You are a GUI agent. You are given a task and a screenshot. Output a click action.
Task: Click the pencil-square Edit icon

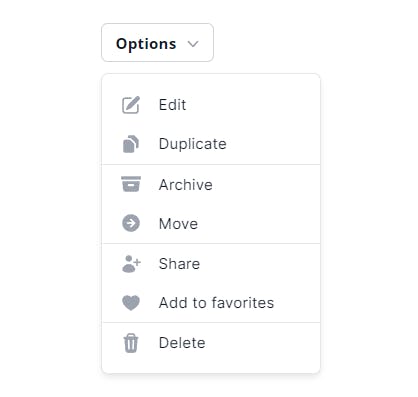131,105
